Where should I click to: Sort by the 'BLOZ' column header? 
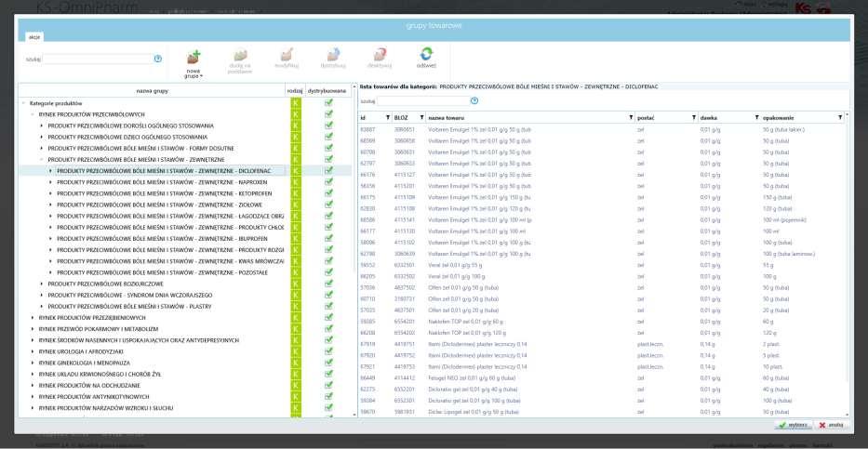[x=400, y=118]
